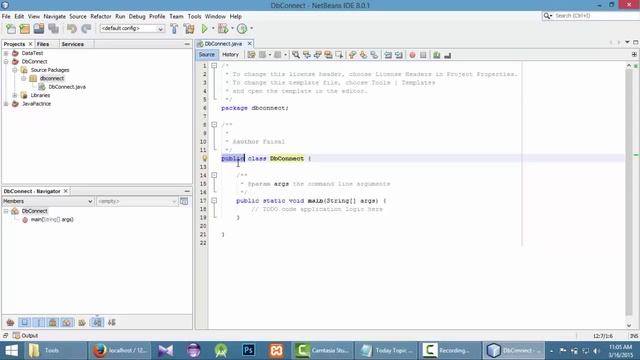Open the Refactor menu
This screenshot has height=360, width=640.
point(101,16)
